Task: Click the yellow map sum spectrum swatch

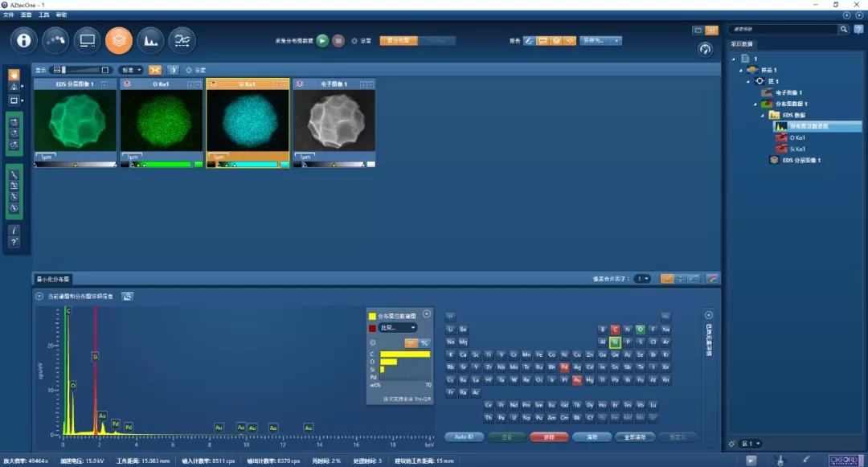Action: pos(372,317)
